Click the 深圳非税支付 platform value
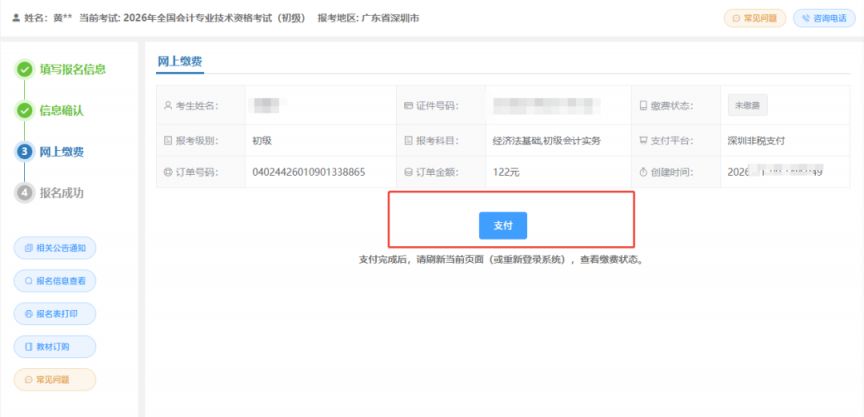Image resolution: width=864 pixels, height=417 pixels. (756, 141)
